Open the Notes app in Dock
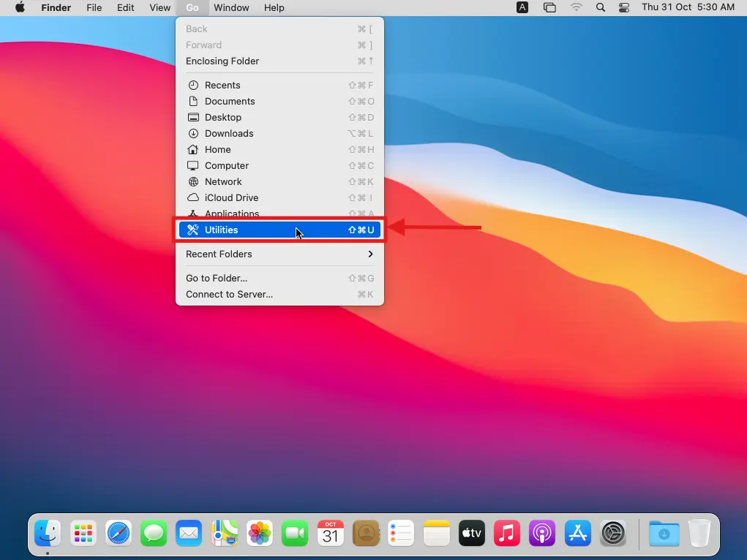Image resolution: width=747 pixels, height=560 pixels. pyautogui.click(x=436, y=533)
